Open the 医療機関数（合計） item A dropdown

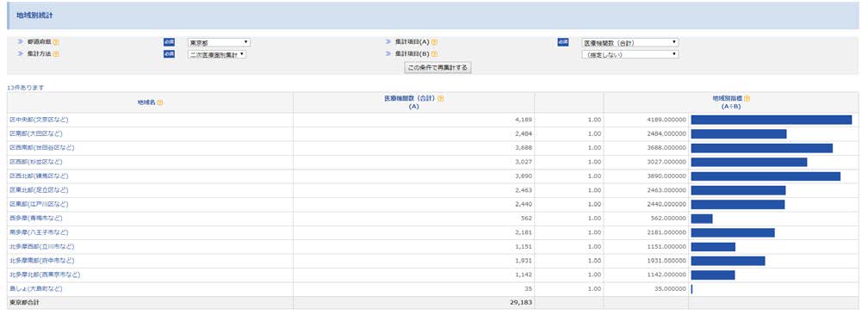point(630,43)
